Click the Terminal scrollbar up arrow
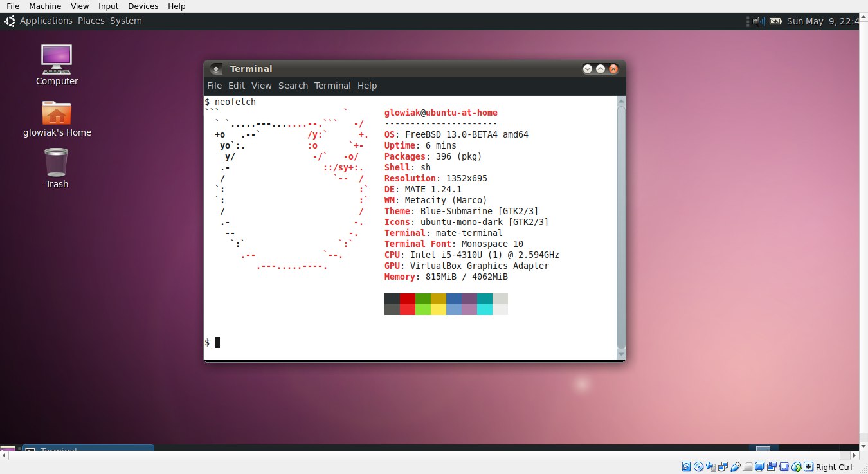The width and height of the screenshot is (868, 474). [x=621, y=101]
